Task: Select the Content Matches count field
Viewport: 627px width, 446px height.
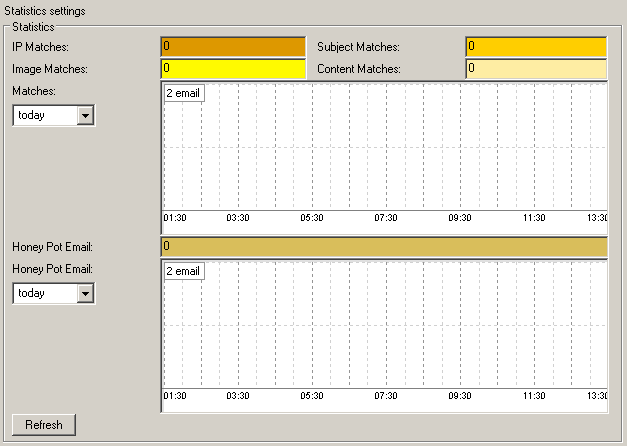Action: pyautogui.click(x=535, y=69)
